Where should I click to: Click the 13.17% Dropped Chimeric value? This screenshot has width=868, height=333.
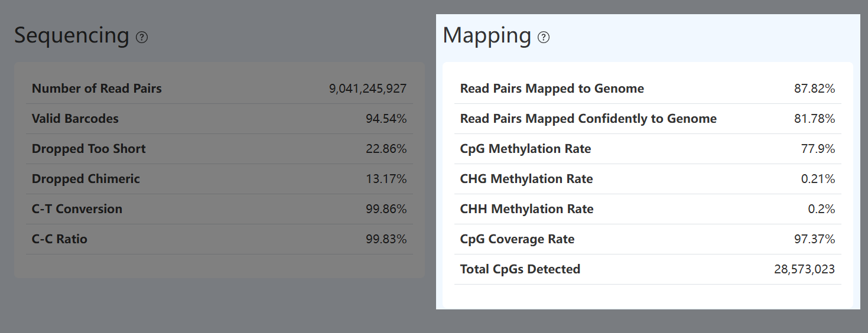[386, 179]
